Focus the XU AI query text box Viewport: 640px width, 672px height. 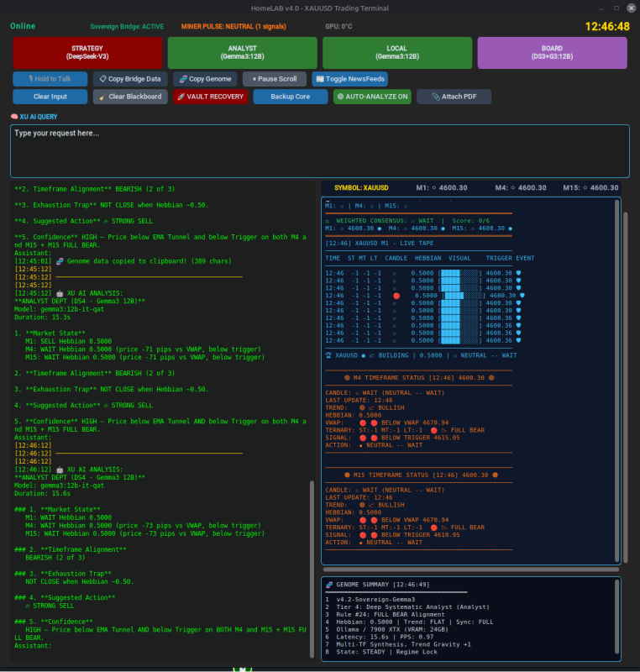tap(320, 151)
